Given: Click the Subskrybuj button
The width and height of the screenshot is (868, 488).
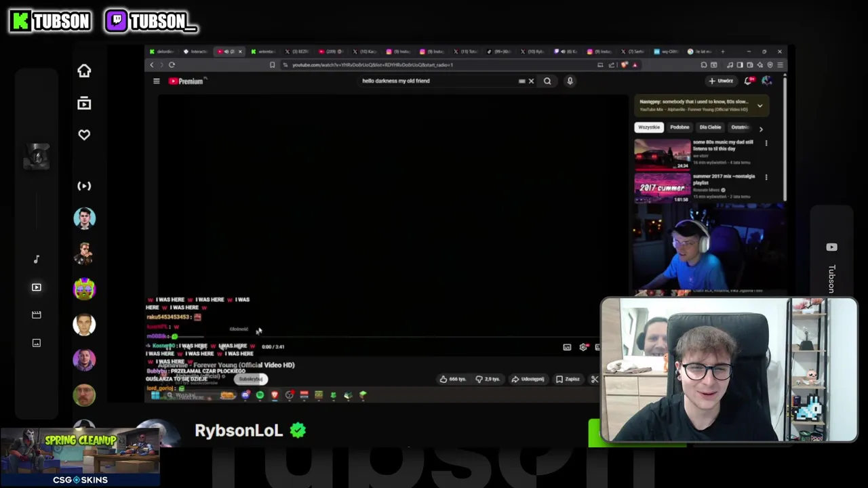Looking at the screenshot, I should point(251,380).
